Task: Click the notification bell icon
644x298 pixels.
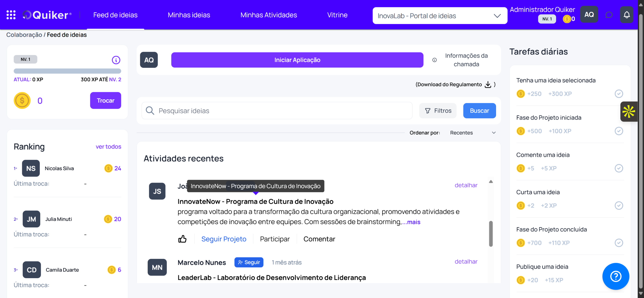Action: [627, 15]
